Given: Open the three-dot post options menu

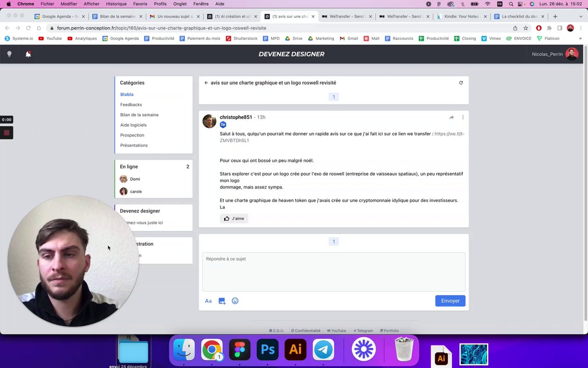Looking at the screenshot, I should 463,117.
